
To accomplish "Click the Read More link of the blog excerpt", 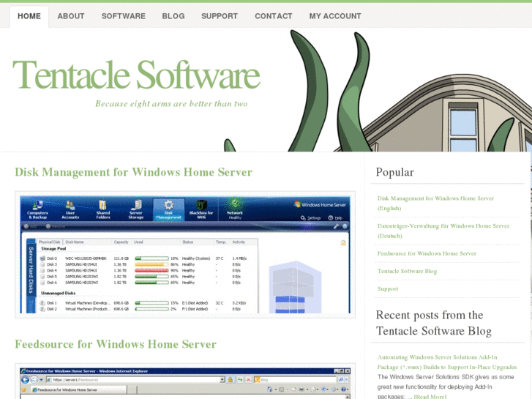I will pos(430,396).
